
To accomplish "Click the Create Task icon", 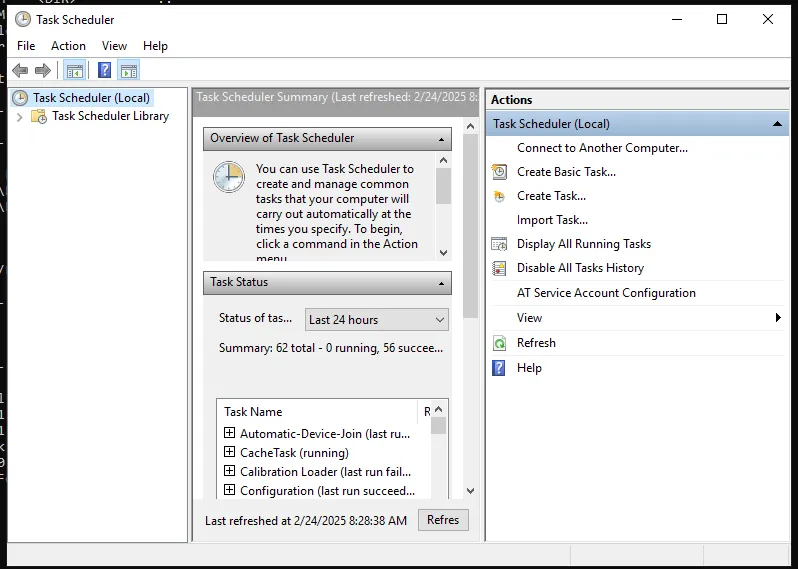I will (499, 196).
